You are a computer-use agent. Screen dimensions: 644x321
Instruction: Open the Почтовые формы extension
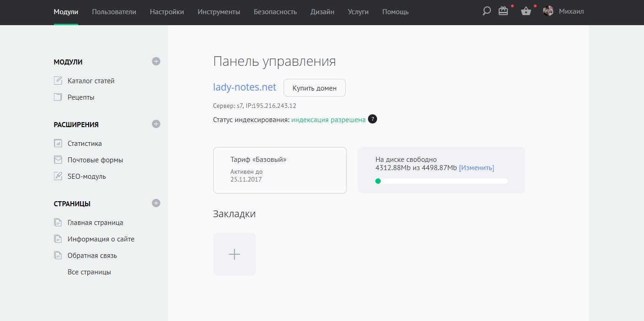click(95, 160)
